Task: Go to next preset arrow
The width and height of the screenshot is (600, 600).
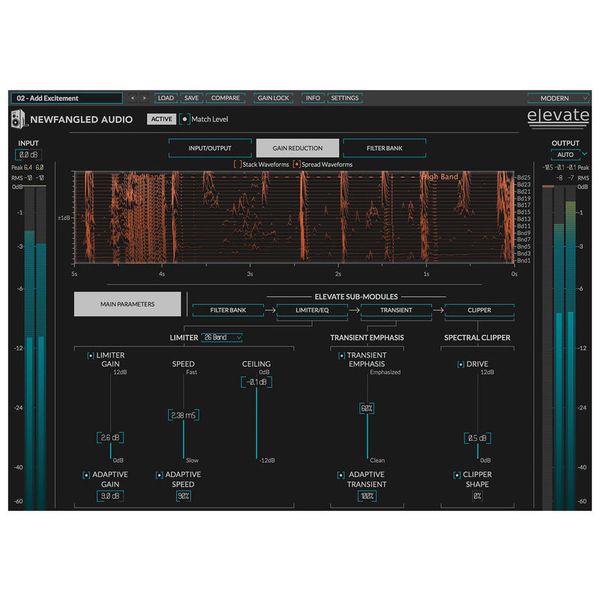Action: pos(144,98)
